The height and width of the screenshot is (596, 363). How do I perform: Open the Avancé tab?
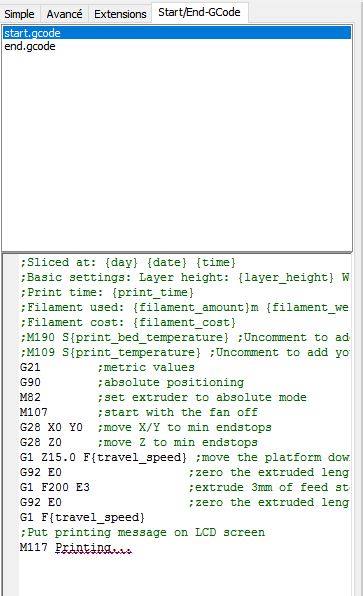tap(64, 14)
